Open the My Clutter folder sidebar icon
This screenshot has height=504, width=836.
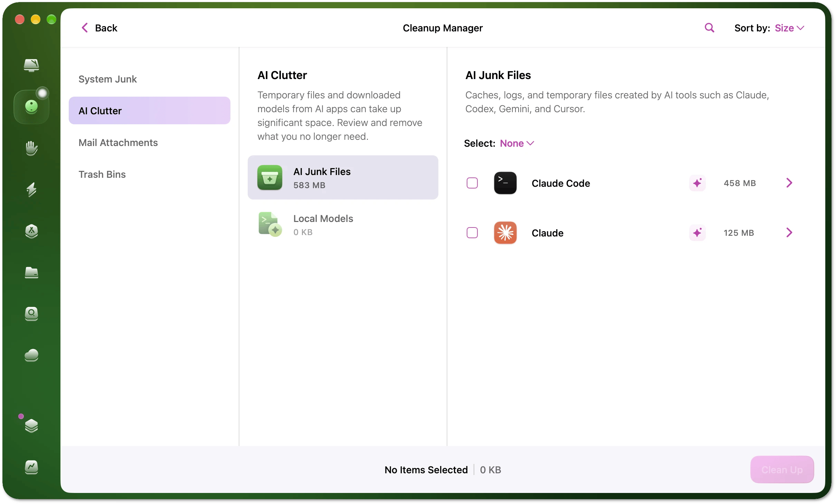click(x=31, y=272)
